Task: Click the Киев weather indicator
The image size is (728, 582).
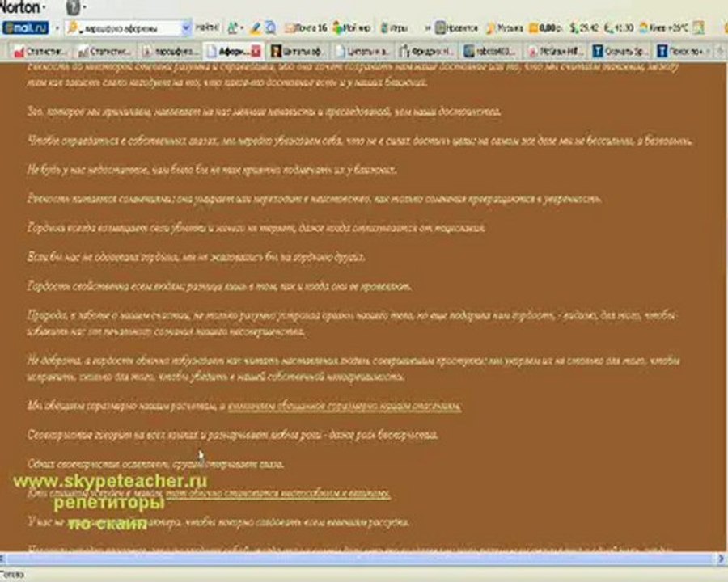Action: click(x=663, y=28)
